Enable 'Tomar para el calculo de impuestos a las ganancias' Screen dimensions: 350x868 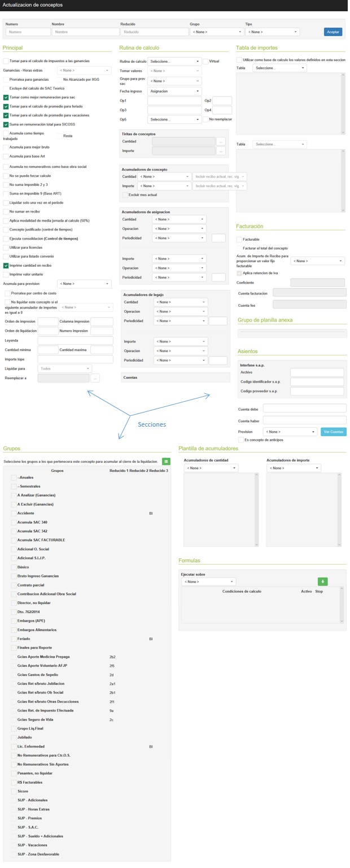coord(6,61)
